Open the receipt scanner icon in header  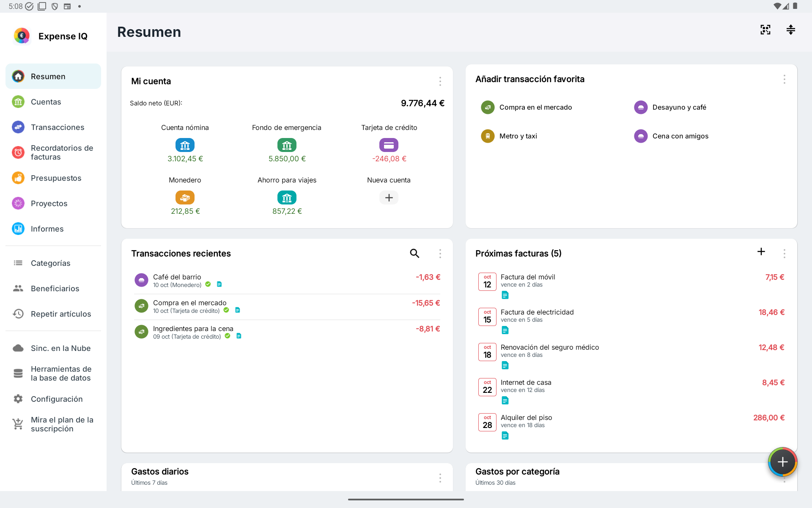(765, 30)
